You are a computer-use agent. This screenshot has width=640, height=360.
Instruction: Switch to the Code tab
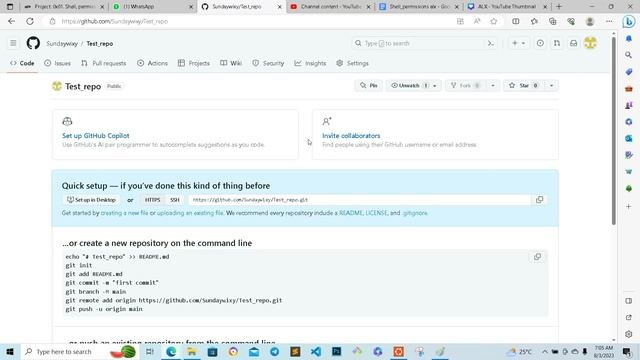point(22,63)
